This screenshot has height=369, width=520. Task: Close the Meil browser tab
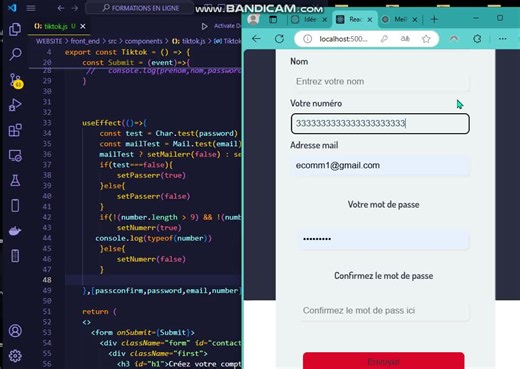click(x=415, y=20)
